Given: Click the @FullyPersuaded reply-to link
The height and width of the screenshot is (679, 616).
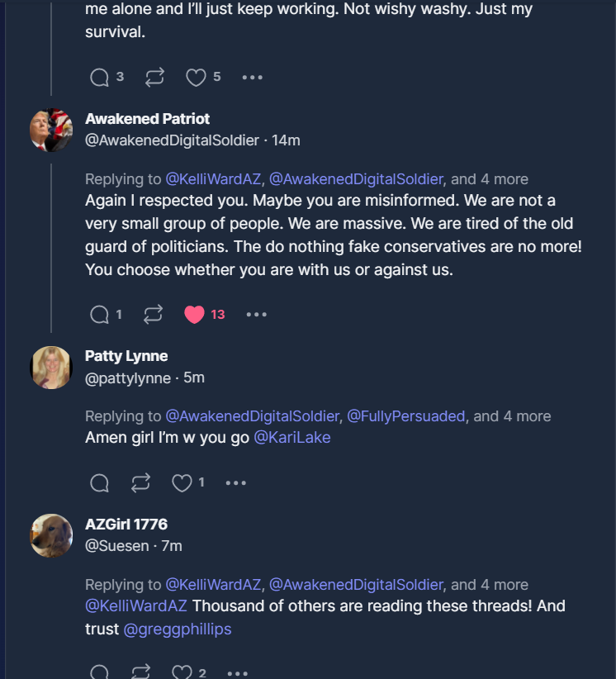Looking at the screenshot, I should [405, 416].
